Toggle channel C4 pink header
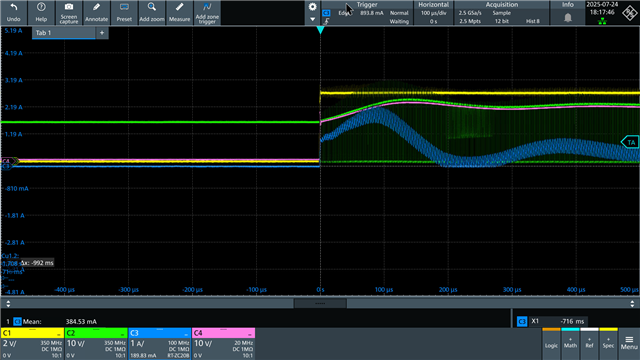 click(223, 333)
